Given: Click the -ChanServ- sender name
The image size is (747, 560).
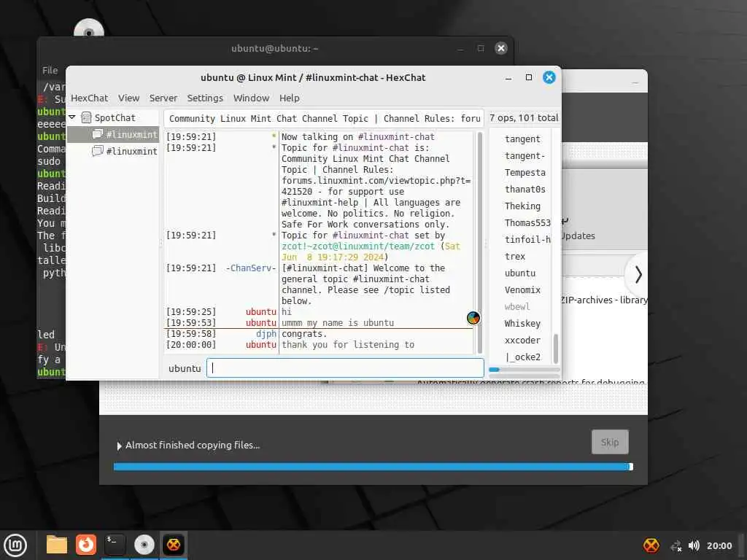Looking at the screenshot, I should point(251,268).
